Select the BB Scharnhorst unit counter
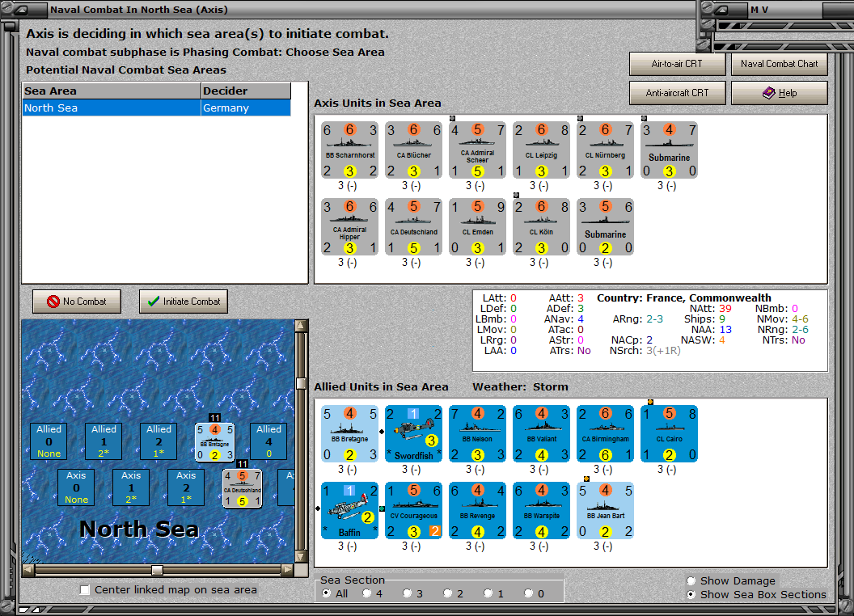Viewport: 854px width, 616px height. point(349,150)
